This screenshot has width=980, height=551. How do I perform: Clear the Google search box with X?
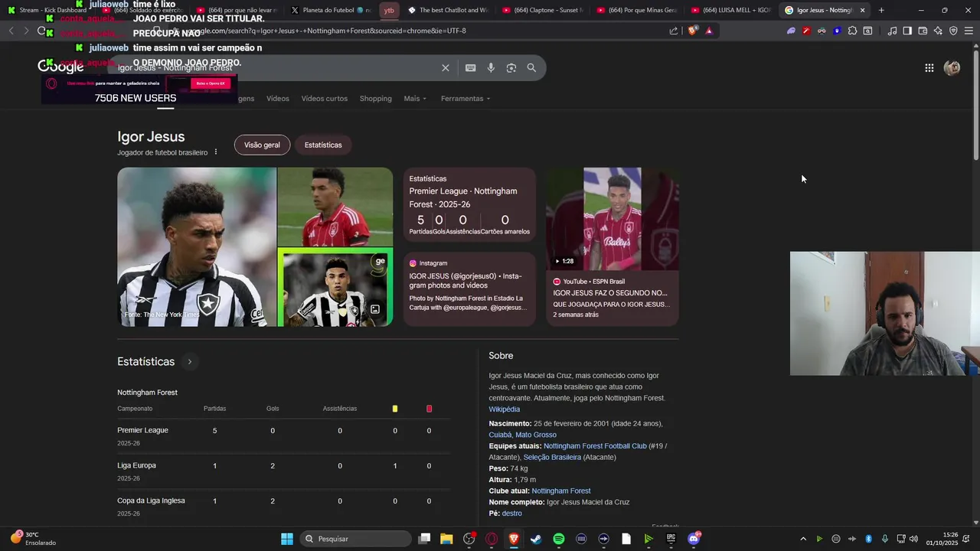click(446, 68)
